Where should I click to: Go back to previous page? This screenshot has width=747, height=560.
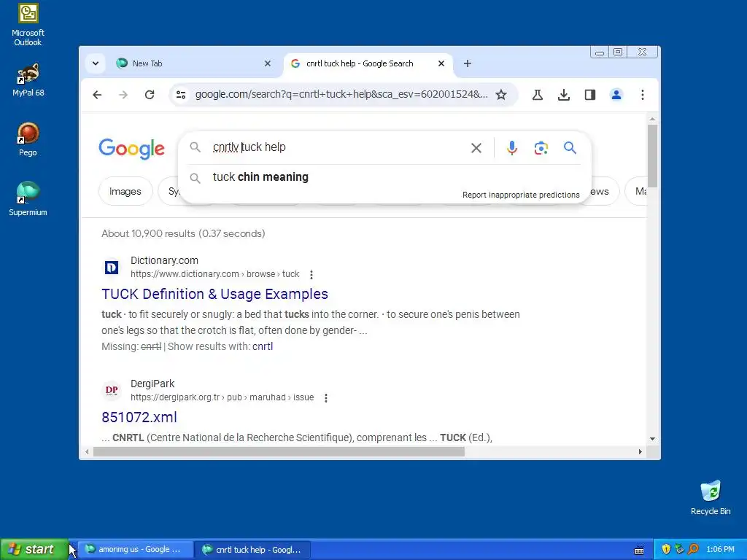97,95
